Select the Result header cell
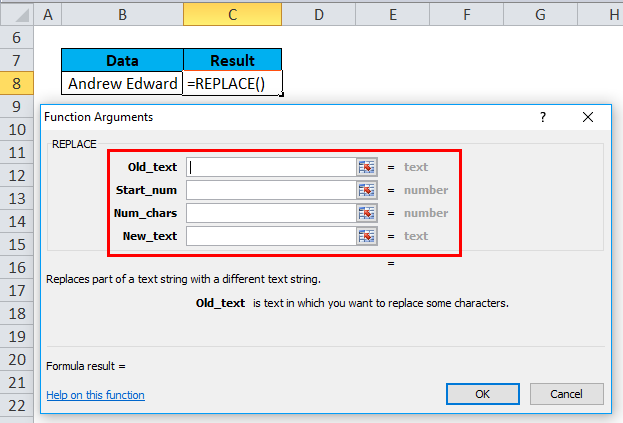The image size is (623, 423). pyautogui.click(x=232, y=60)
